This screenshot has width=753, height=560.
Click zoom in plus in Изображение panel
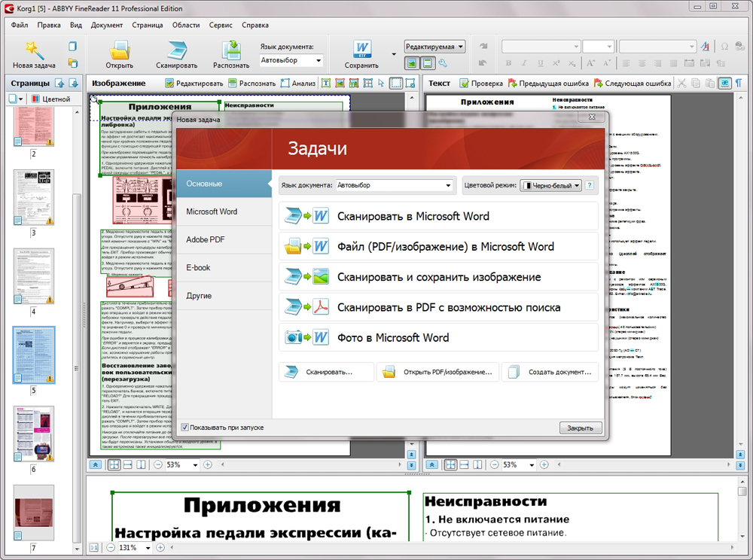click(x=208, y=464)
